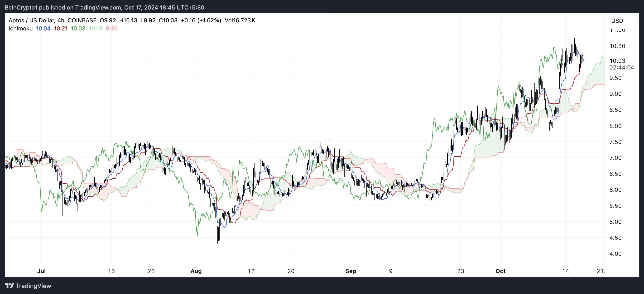Image resolution: width=644 pixels, height=294 pixels.
Task: Click the 4h interval label
Action: pyautogui.click(x=61, y=20)
